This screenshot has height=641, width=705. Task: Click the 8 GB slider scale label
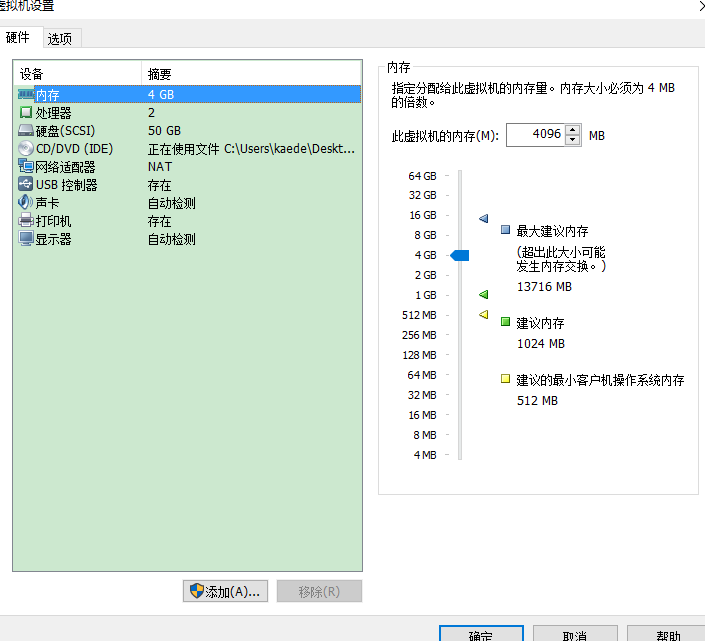[425, 235]
